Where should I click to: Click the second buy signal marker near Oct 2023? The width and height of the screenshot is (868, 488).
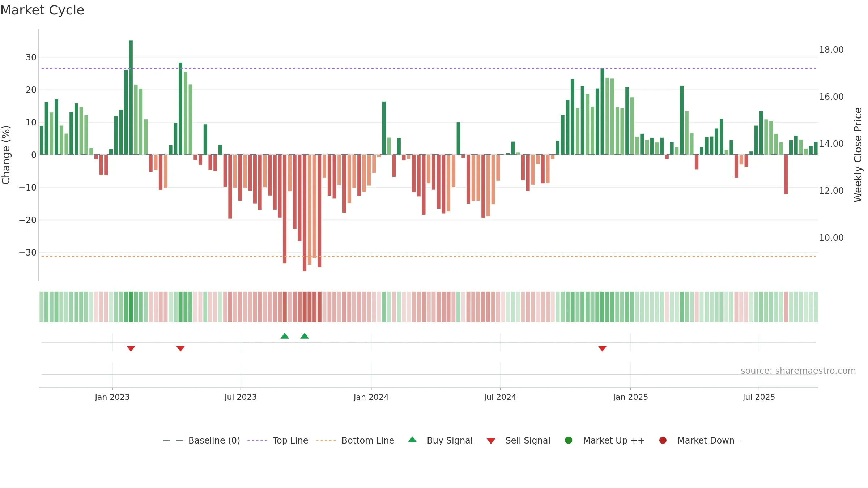[305, 336]
